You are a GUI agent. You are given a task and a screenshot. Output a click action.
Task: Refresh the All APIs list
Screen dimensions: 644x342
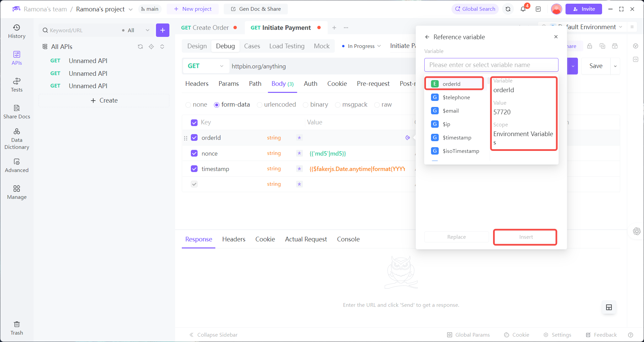pyautogui.click(x=140, y=47)
